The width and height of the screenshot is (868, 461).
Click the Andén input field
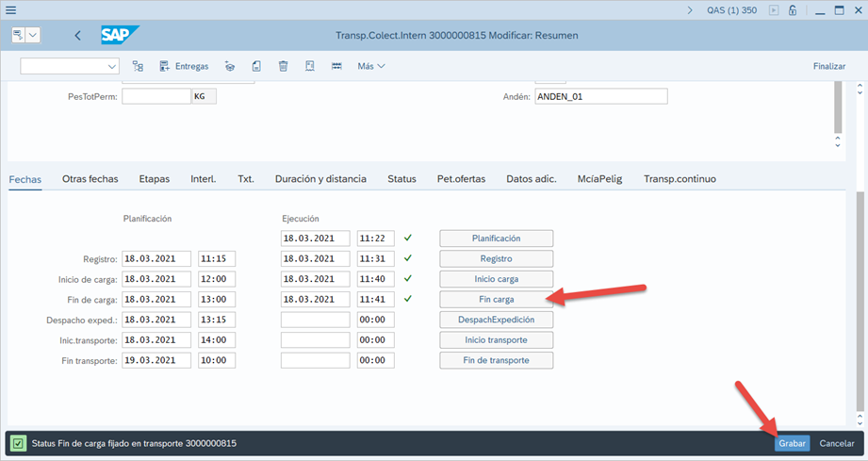(600, 96)
